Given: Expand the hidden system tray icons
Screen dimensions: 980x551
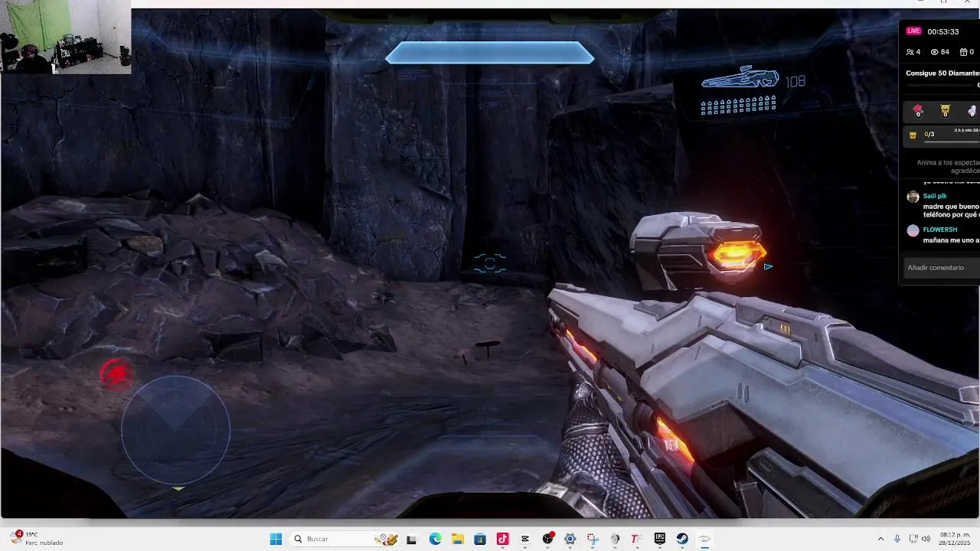Looking at the screenshot, I should pos(880,539).
